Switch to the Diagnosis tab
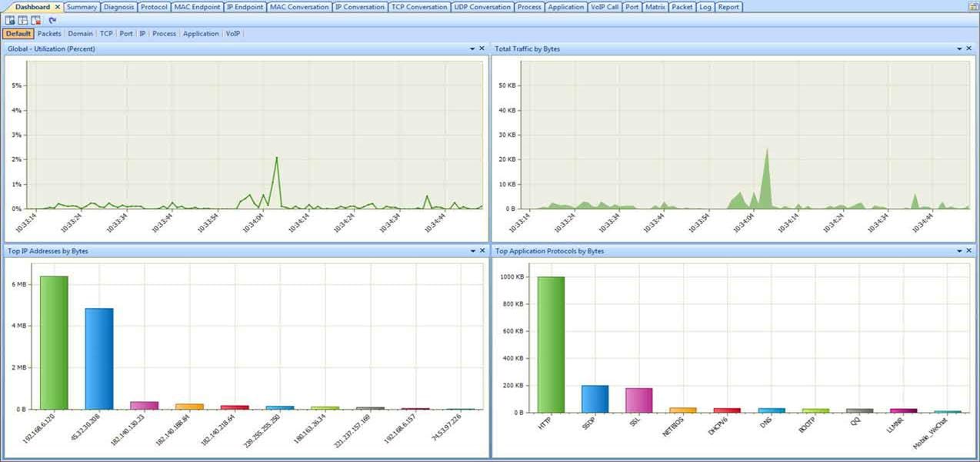Image resolution: width=980 pixels, height=462 pixels. 118,7
